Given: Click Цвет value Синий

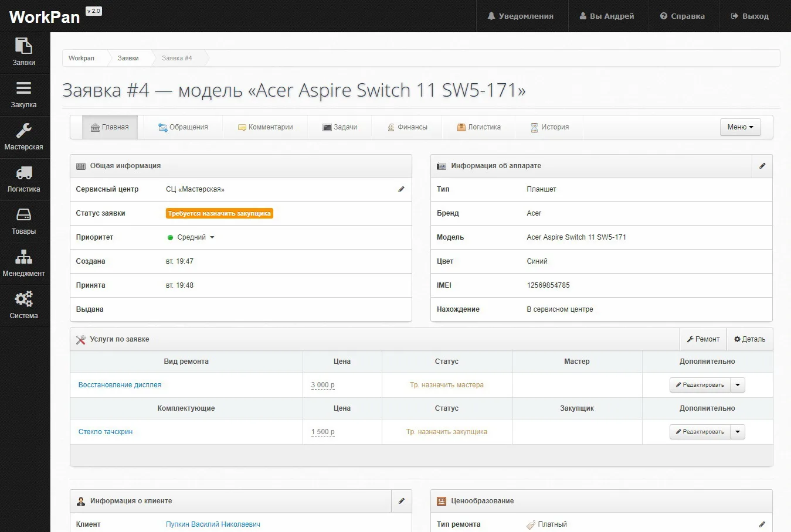Looking at the screenshot, I should pos(537,261).
